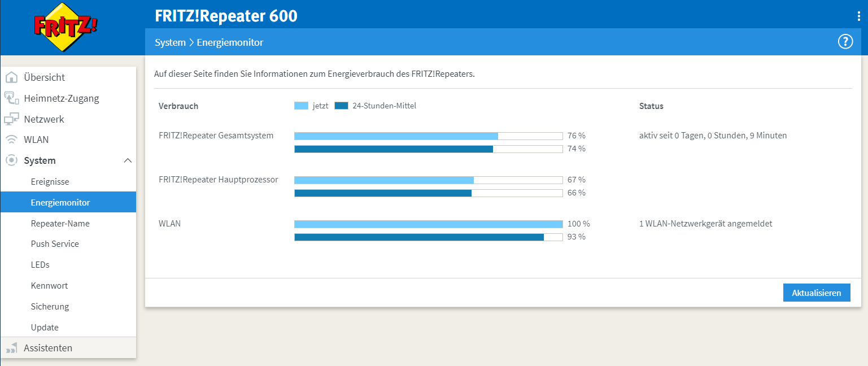The width and height of the screenshot is (868, 366).
Task: Click '1 WLAN-Netzwerkgerät angemeldet' status
Action: [706, 224]
